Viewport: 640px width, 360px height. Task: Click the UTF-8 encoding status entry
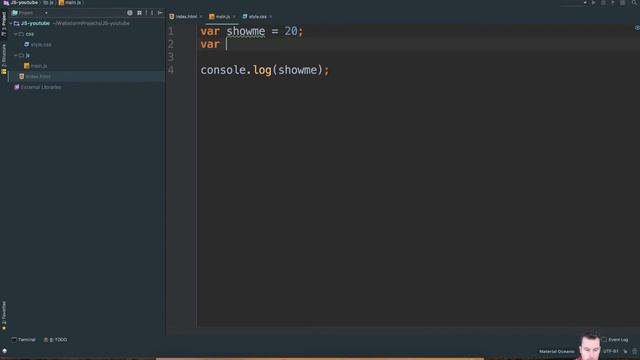tap(611, 351)
